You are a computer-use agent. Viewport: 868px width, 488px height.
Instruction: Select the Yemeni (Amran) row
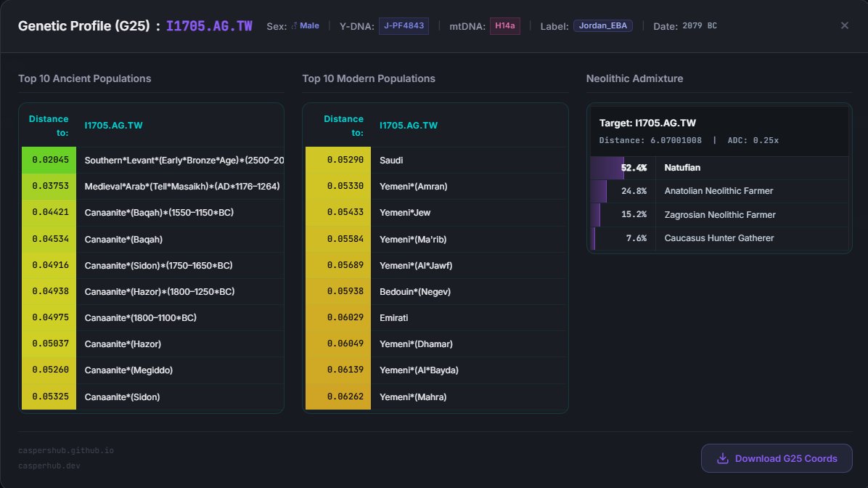436,186
